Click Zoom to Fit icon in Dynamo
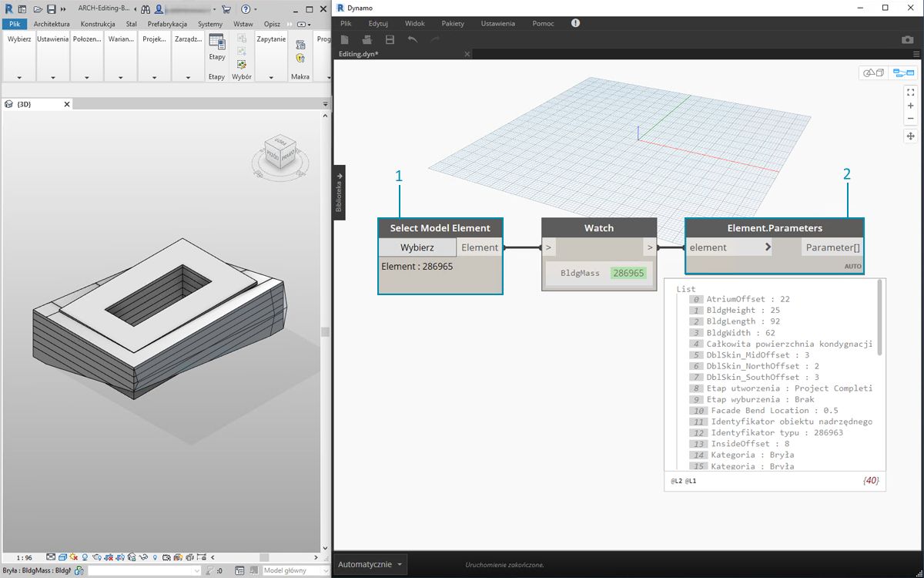The height and width of the screenshot is (578, 924). point(911,92)
